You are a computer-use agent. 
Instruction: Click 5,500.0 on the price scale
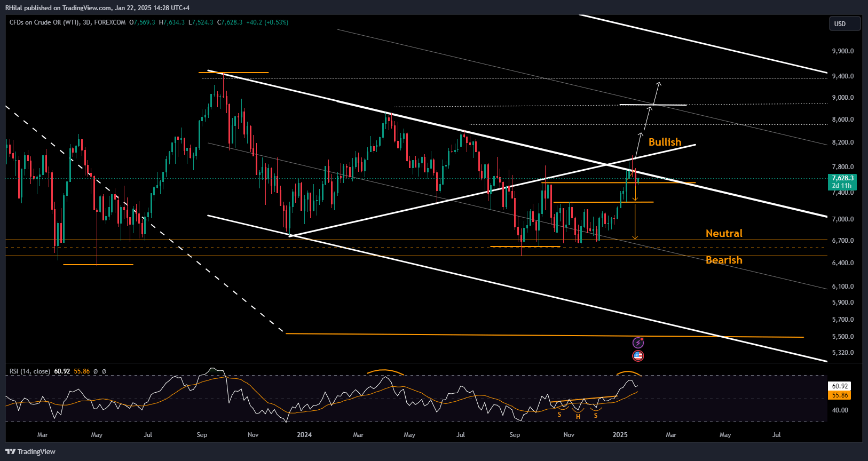(843, 337)
